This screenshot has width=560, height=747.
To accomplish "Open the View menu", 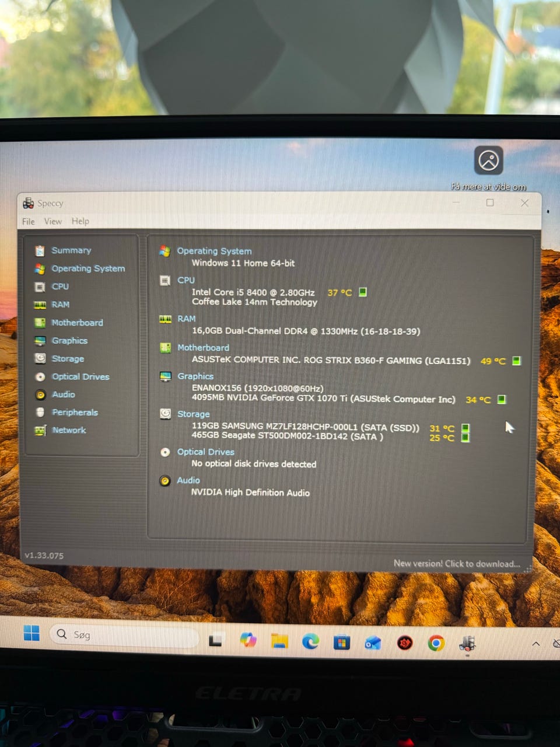I will [x=52, y=221].
